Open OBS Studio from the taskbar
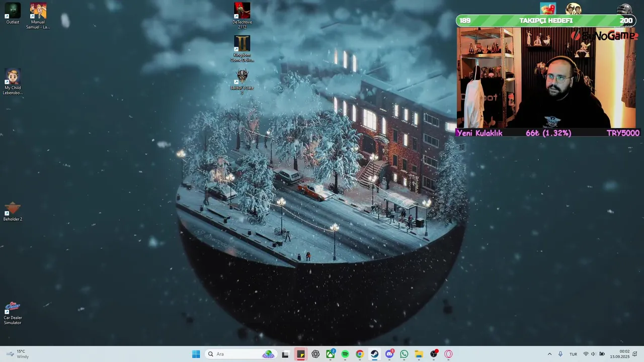The width and height of the screenshot is (644, 362). pyautogui.click(x=434, y=354)
